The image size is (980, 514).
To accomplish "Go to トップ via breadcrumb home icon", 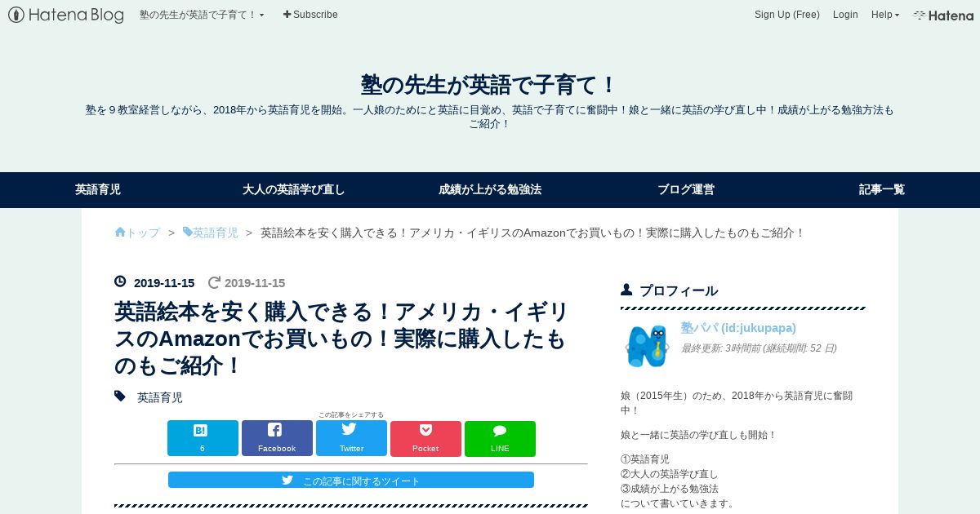I will pyautogui.click(x=137, y=233).
